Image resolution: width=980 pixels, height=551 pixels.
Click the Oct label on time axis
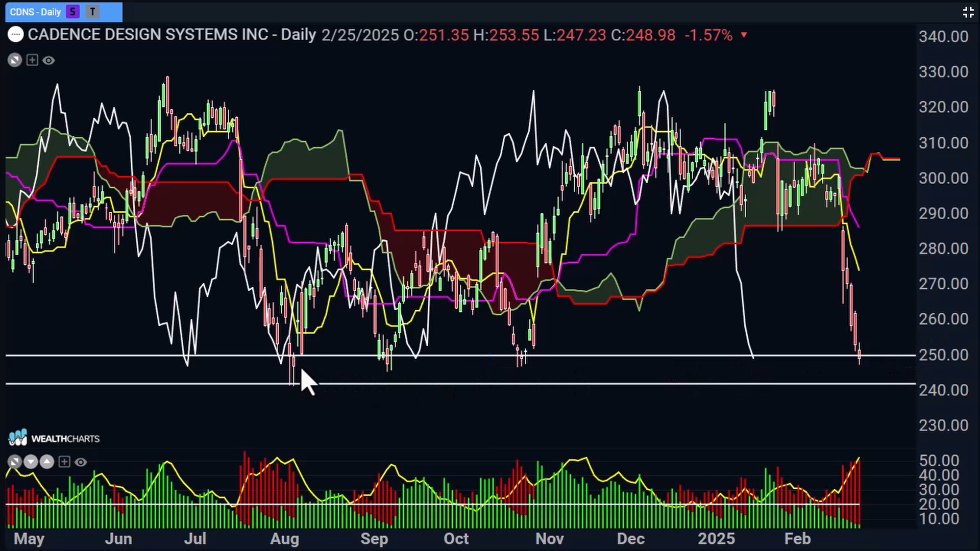(456, 539)
